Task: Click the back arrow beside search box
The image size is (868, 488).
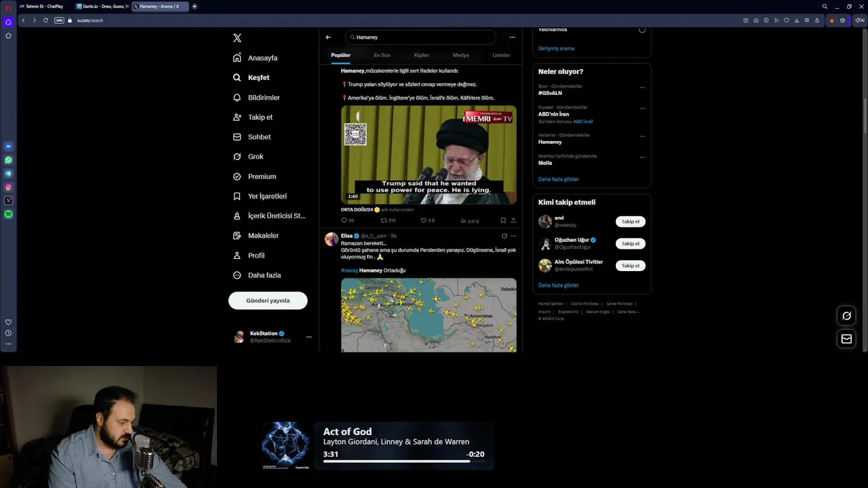Action: click(x=328, y=37)
